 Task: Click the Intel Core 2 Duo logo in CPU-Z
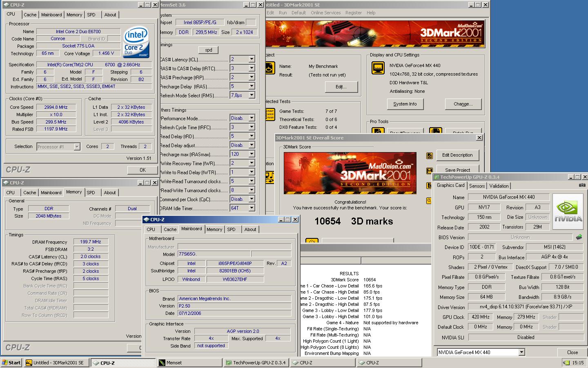(136, 43)
